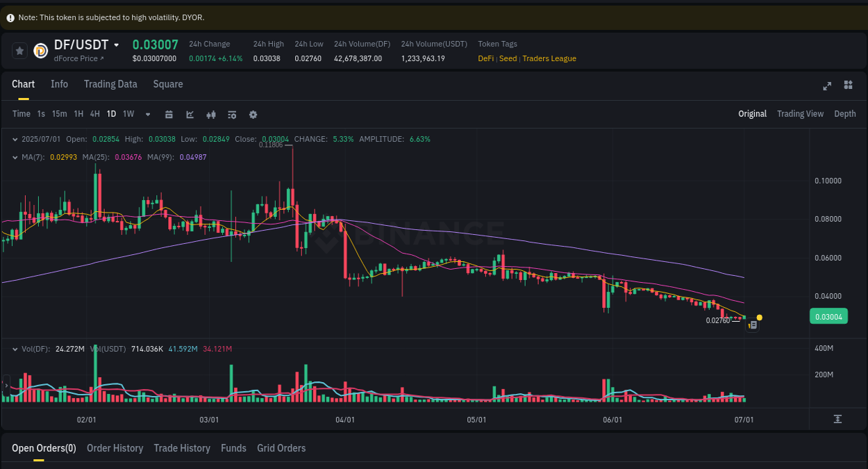Open the Order History tab
Viewport: 868px width, 469px height.
pos(115,448)
